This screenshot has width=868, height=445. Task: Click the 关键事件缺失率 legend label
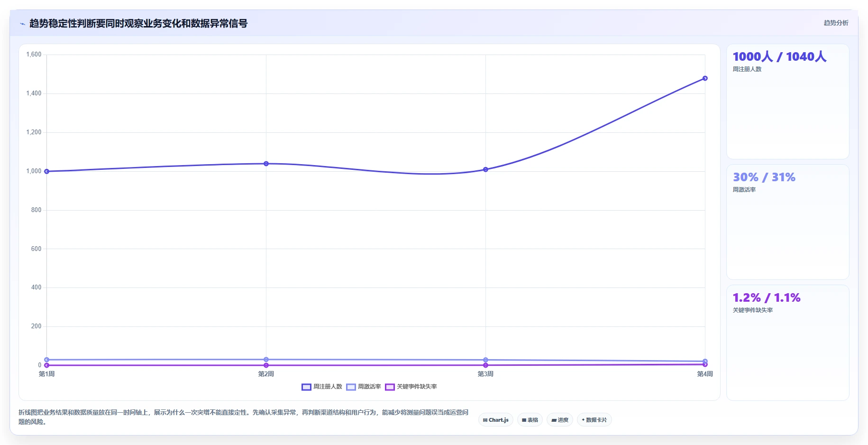click(x=417, y=387)
